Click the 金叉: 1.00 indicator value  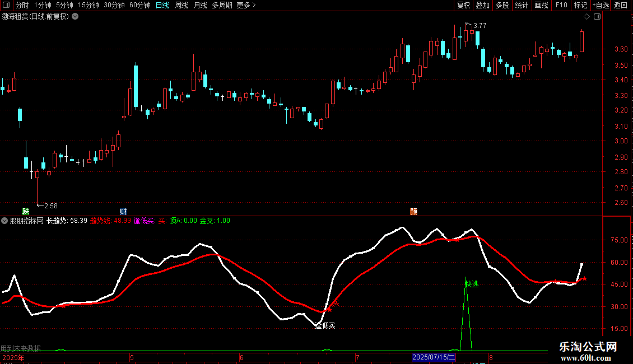pyautogui.click(x=215, y=221)
